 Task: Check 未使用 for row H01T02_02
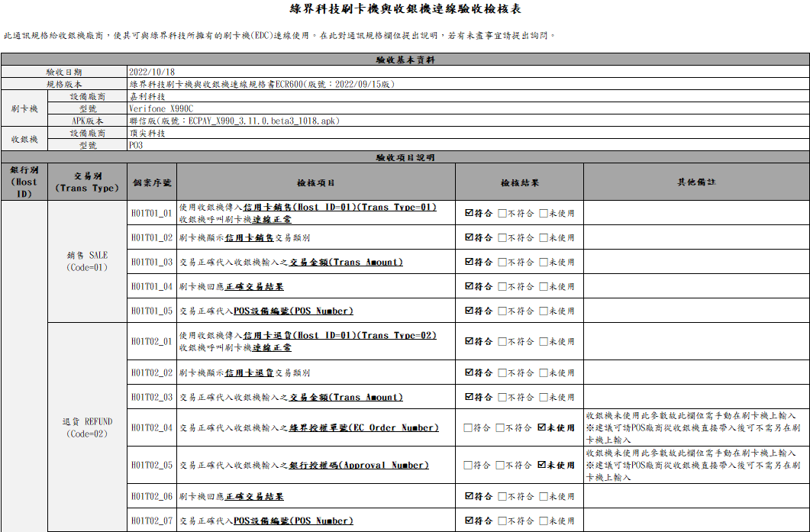(544, 372)
